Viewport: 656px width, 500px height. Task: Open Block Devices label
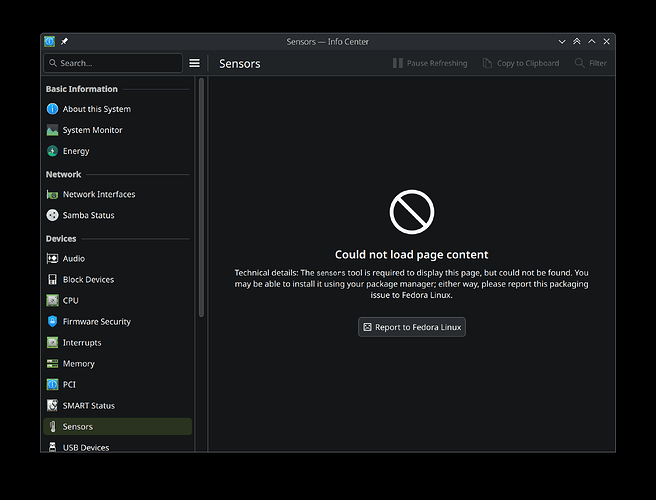coord(88,279)
